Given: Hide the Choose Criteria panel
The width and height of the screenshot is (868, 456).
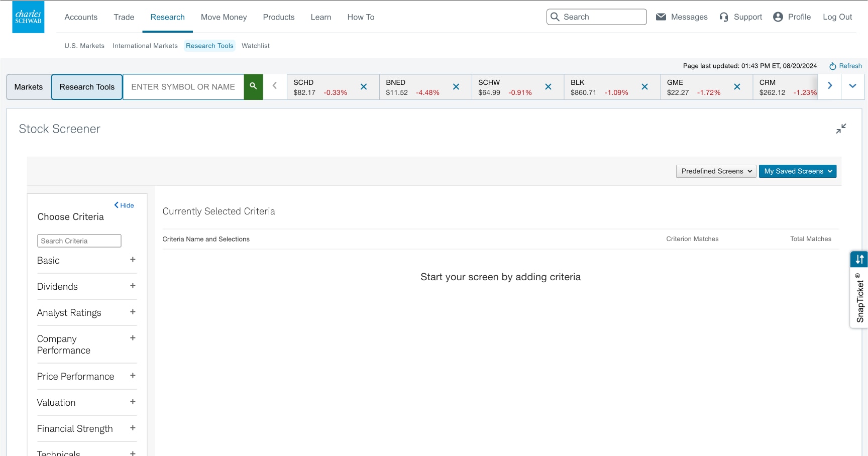Looking at the screenshot, I should coord(124,205).
